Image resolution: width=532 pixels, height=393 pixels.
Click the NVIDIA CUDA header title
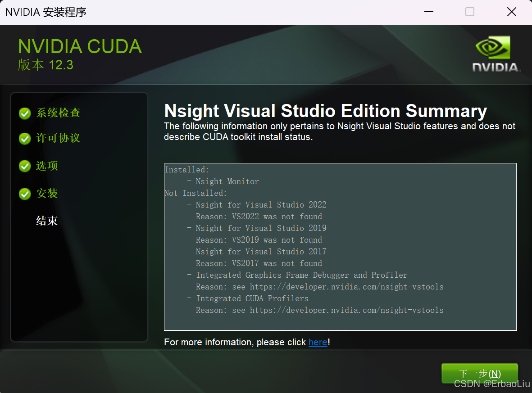tap(80, 46)
